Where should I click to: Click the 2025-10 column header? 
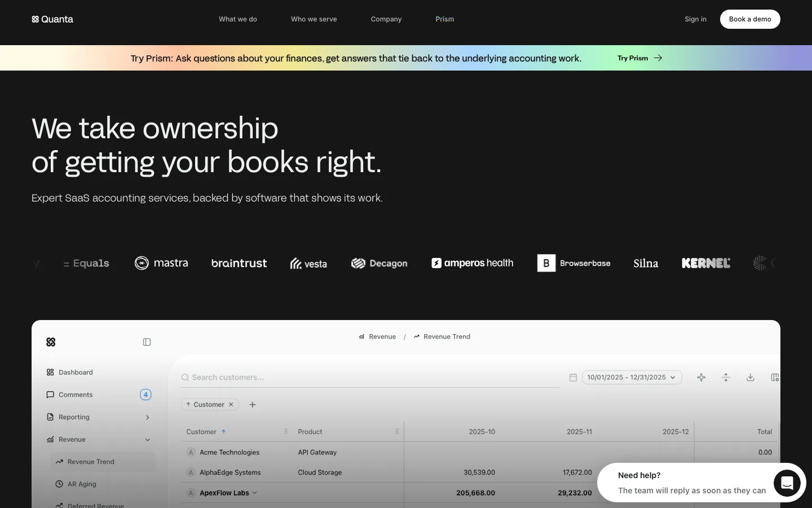coord(482,432)
